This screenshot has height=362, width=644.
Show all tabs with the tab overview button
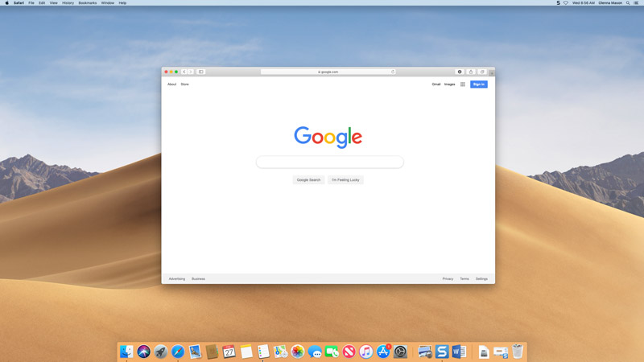click(482, 72)
